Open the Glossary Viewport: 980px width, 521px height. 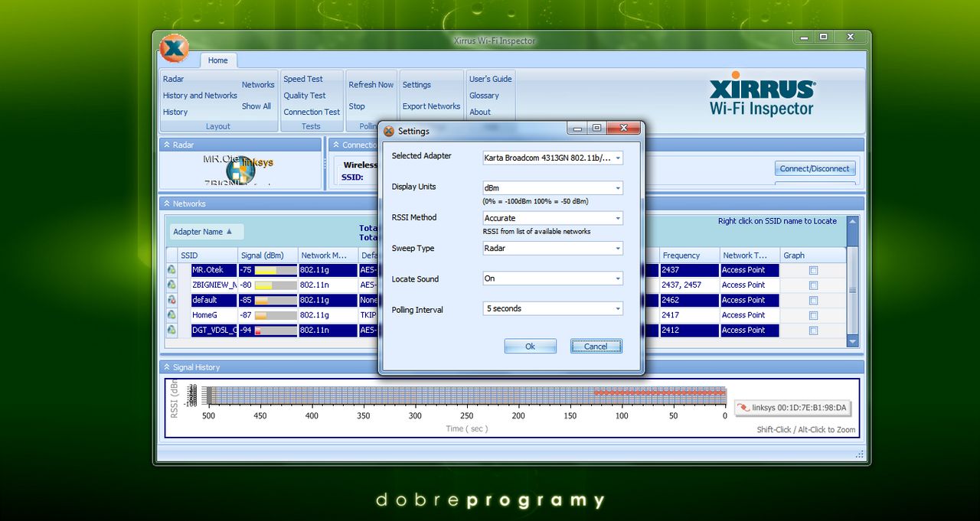coord(484,96)
